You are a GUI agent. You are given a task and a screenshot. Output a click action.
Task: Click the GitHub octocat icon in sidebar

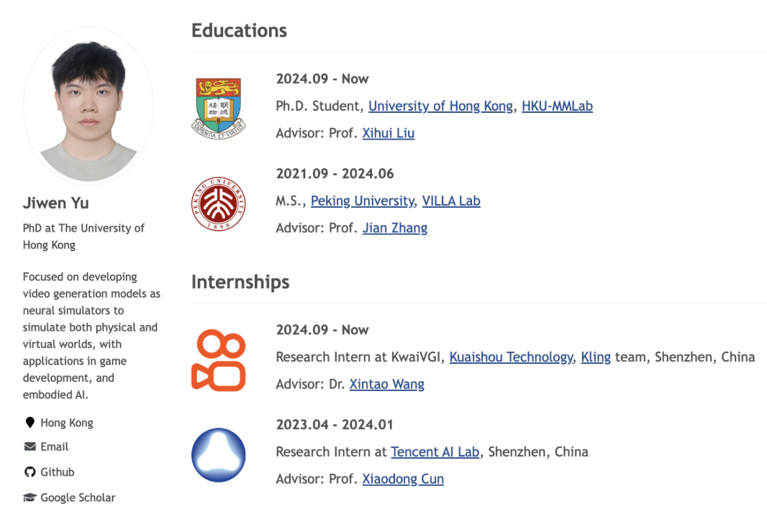[29, 472]
